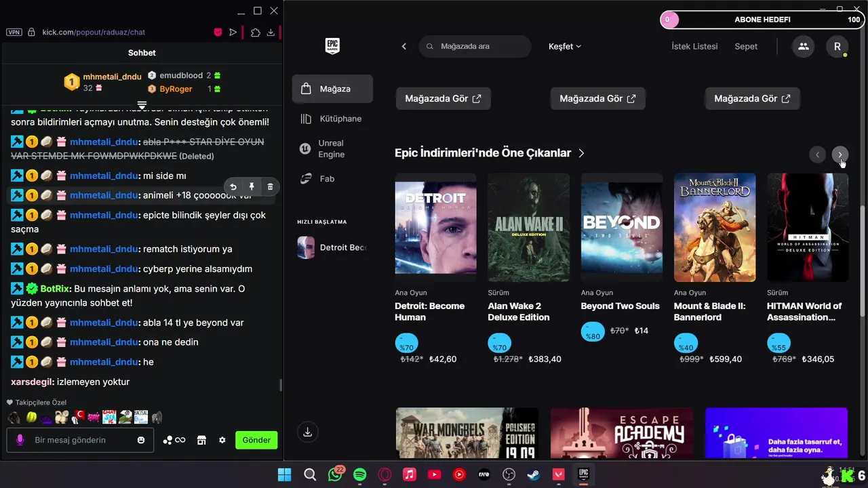868x488 pixels.
Task: Click the kick.com address bar URL
Action: (x=94, y=32)
